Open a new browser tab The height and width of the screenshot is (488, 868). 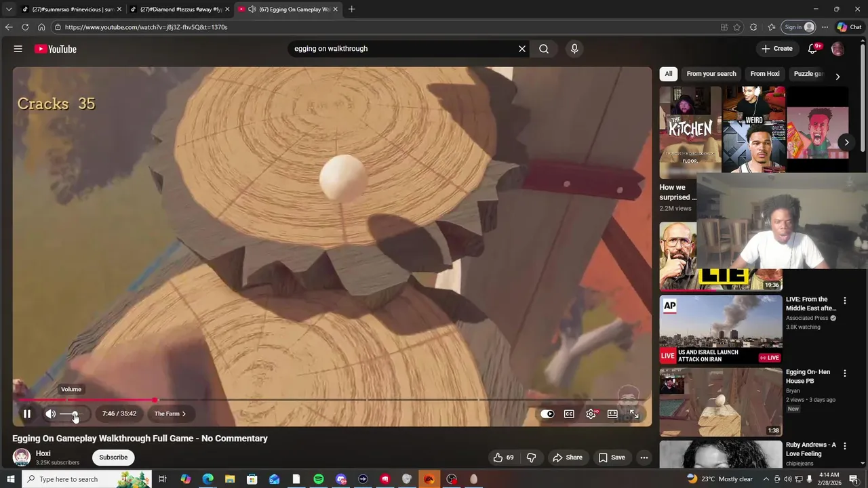coord(351,9)
